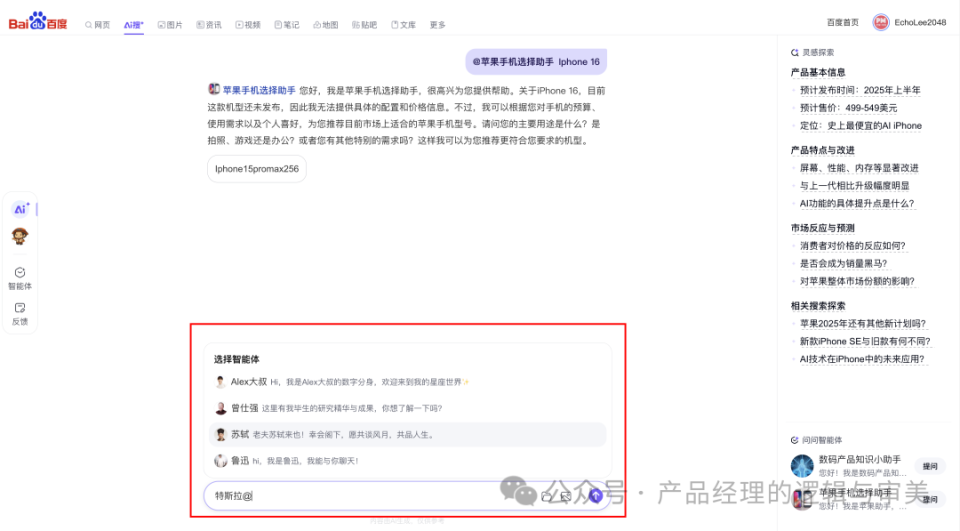960x531 pixels.
Task: Open the monkey avatar in sidebar
Action: (20, 236)
